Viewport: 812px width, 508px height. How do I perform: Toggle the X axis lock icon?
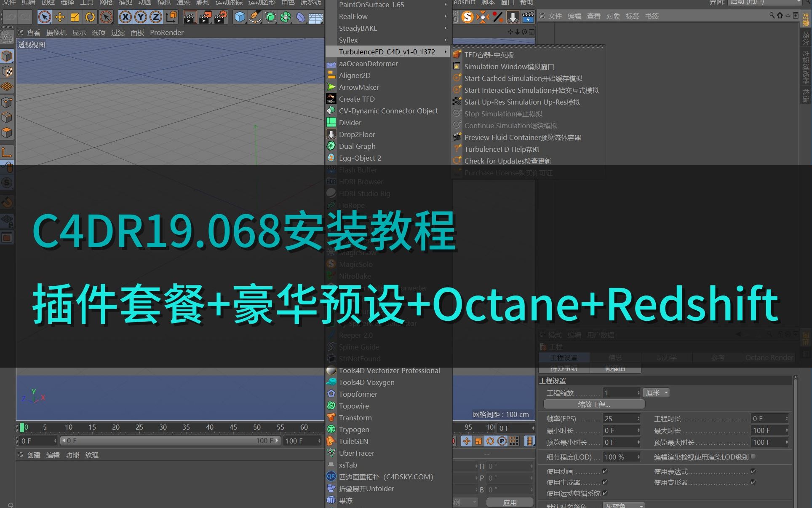point(126,17)
